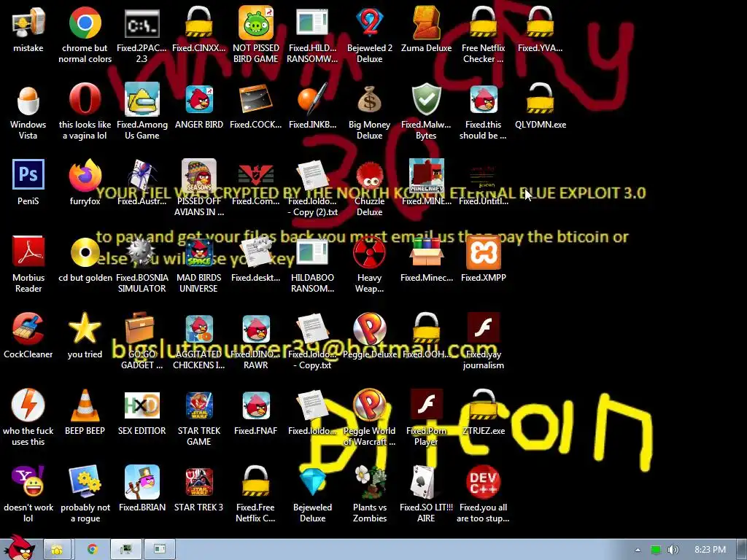
Task: Select the furryfox Firefox icon
Action: tap(85, 176)
